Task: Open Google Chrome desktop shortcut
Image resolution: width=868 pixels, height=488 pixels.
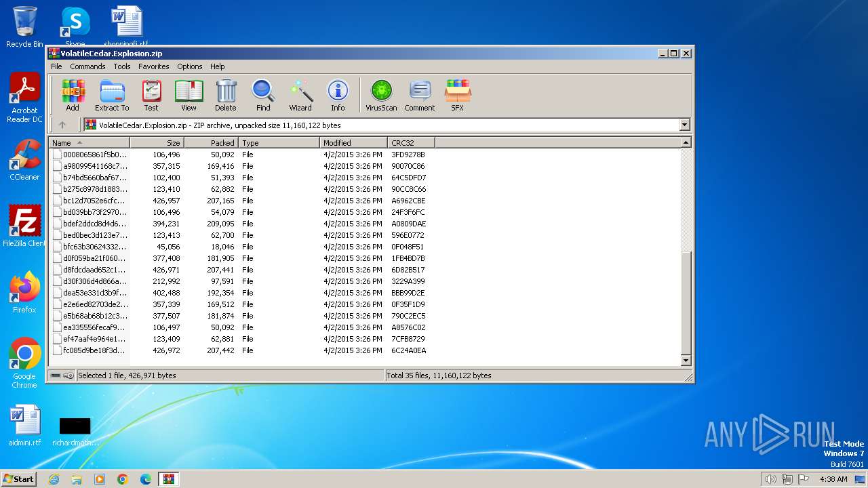Action: click(x=24, y=363)
